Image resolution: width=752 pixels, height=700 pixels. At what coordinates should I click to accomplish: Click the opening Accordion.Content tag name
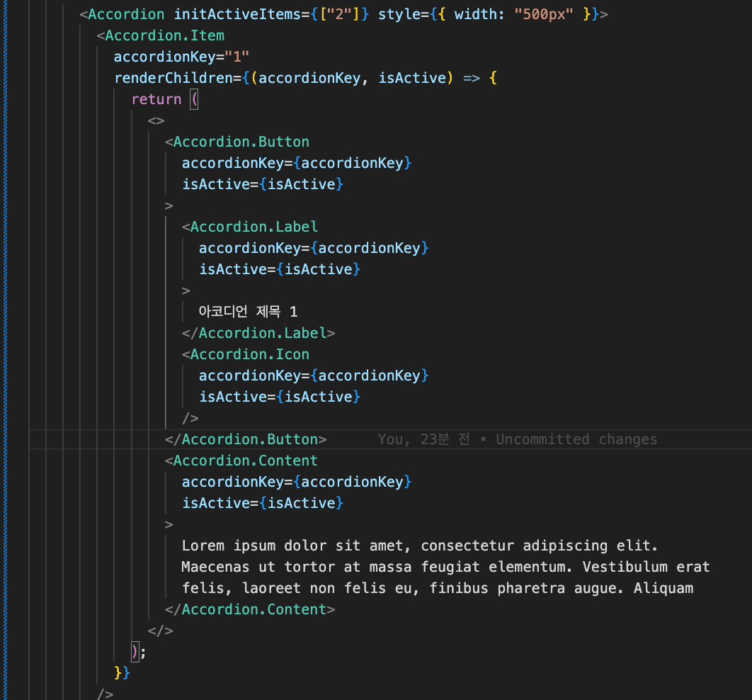tap(245, 461)
